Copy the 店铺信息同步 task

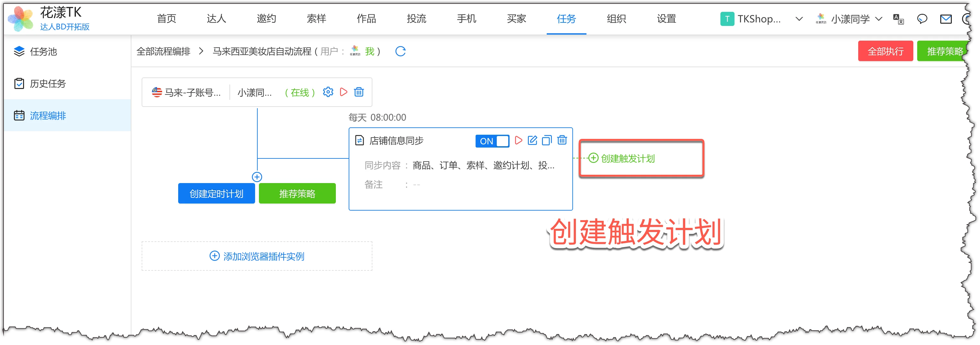click(x=547, y=140)
